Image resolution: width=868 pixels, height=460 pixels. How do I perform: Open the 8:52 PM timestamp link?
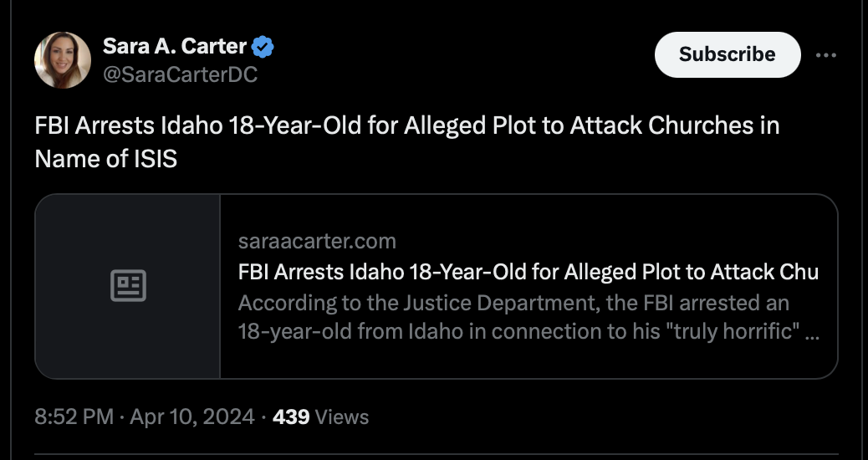(74, 417)
